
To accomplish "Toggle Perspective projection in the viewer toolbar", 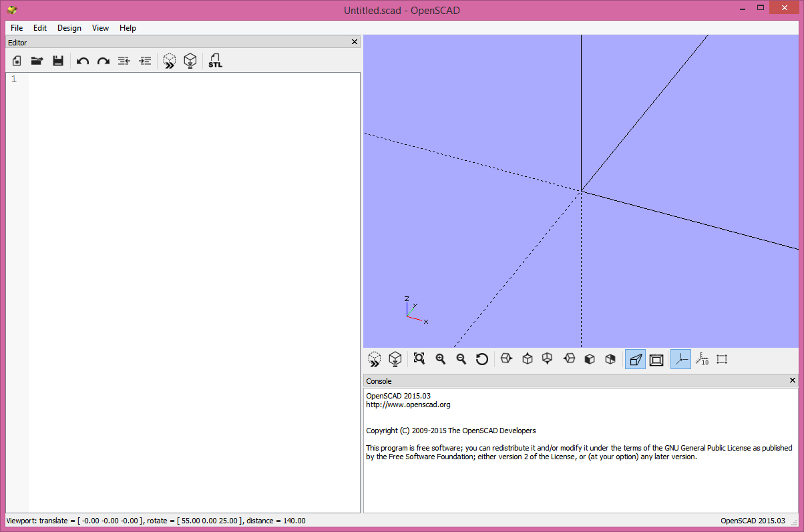I will 635,359.
